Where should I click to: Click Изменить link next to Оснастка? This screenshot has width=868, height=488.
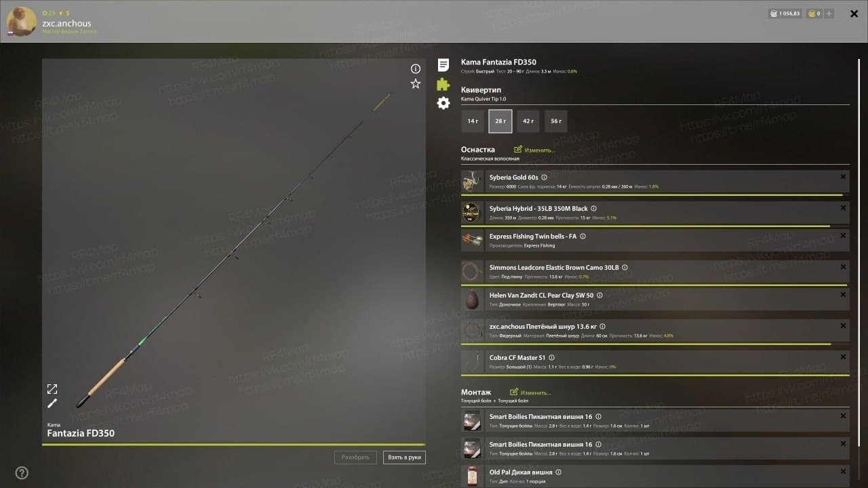(x=534, y=150)
